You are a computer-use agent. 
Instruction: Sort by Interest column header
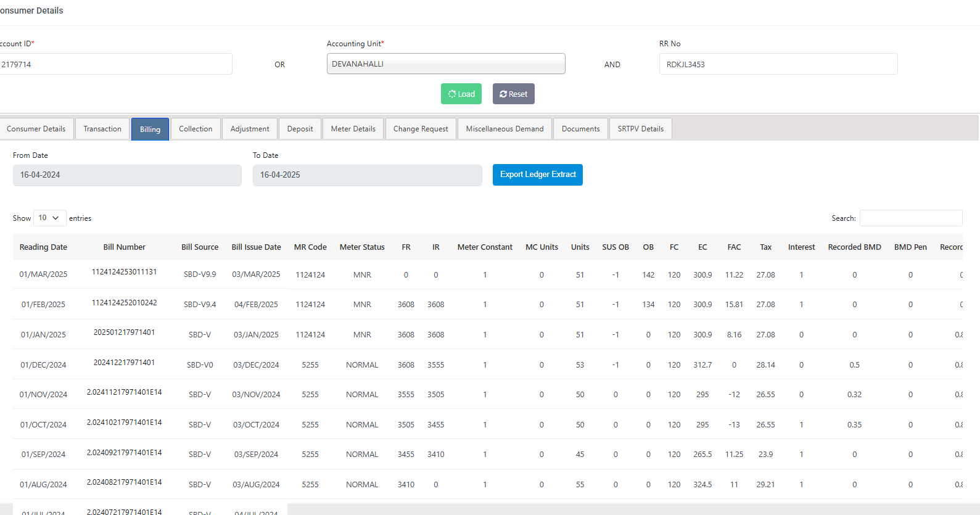click(801, 247)
